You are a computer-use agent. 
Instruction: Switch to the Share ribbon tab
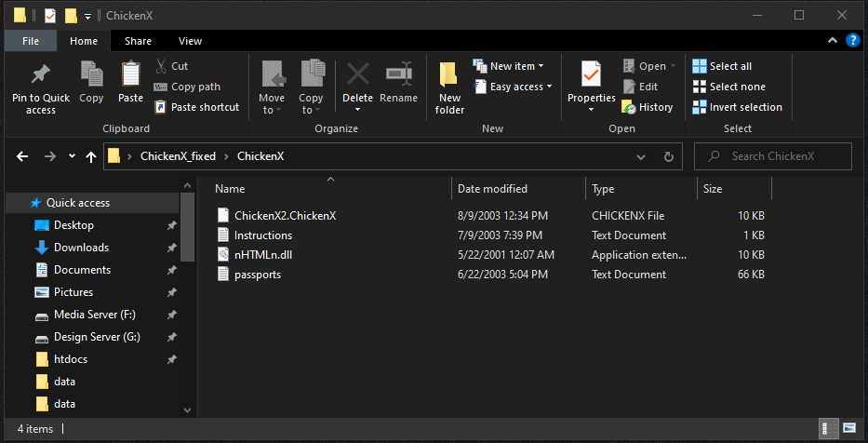pos(138,41)
